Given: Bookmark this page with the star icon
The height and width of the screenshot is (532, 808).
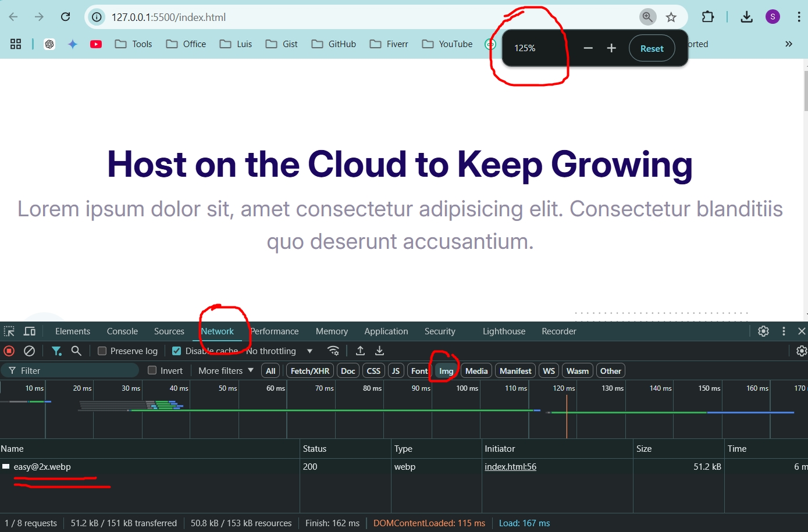Looking at the screenshot, I should 671,17.
